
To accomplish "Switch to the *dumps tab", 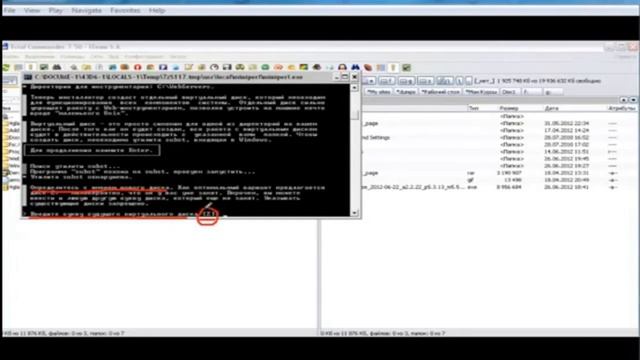I will point(406,92).
